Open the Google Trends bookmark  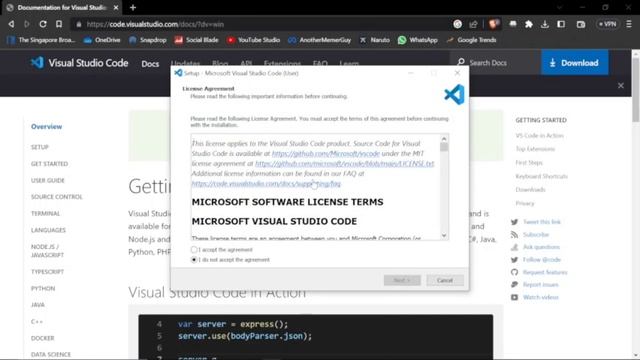[471, 40]
